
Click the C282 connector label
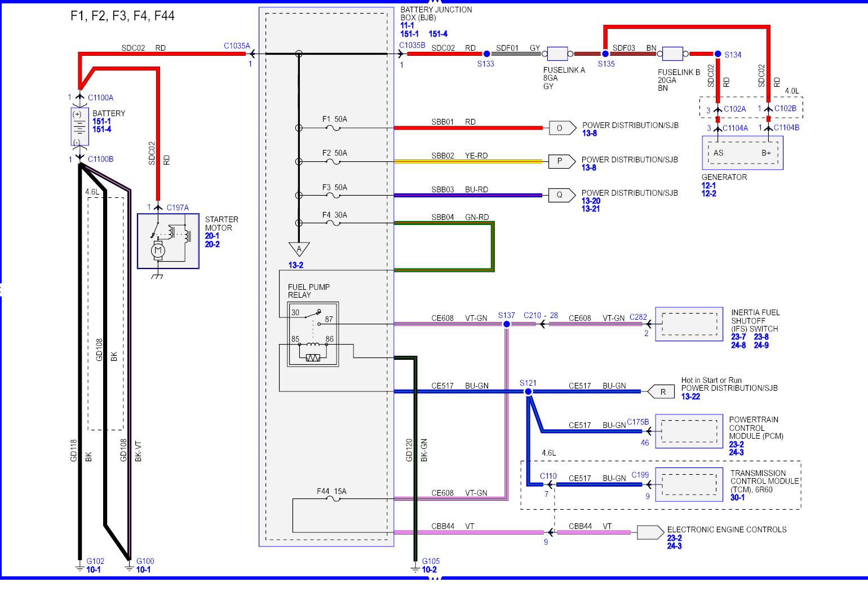(638, 317)
